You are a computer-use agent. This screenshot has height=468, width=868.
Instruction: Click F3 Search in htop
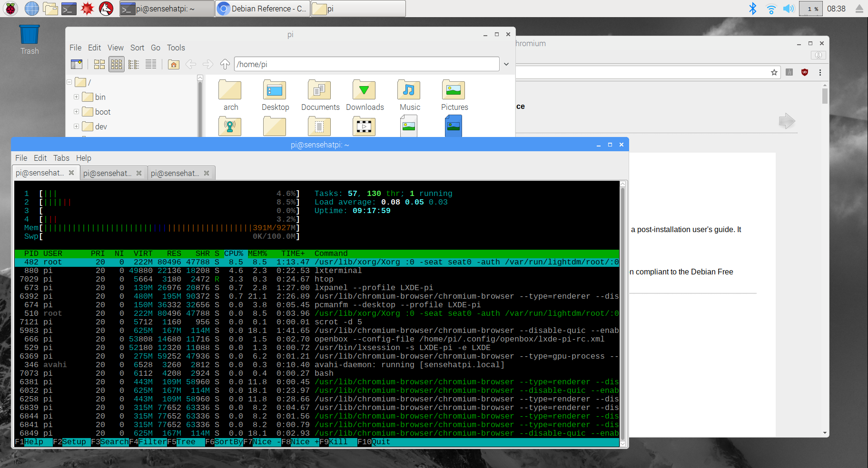(x=110, y=442)
